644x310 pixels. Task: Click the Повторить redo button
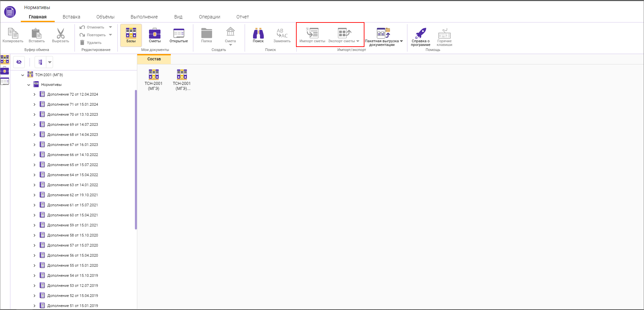click(93, 35)
